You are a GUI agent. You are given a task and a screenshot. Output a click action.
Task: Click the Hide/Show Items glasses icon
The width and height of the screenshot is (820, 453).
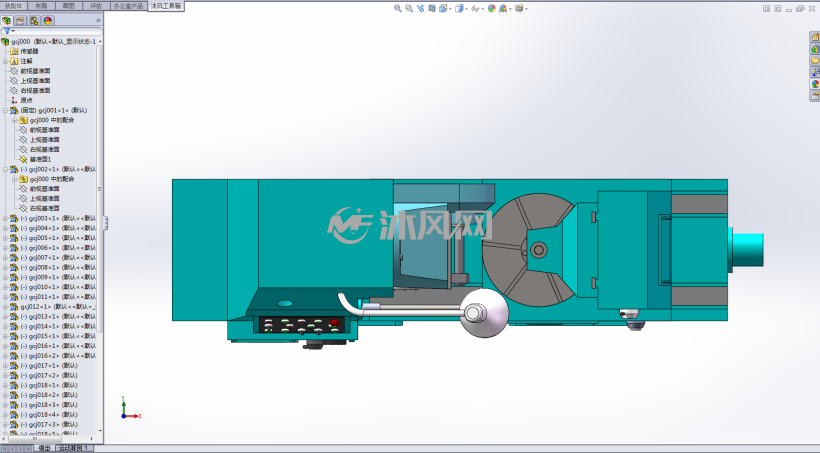click(475, 8)
